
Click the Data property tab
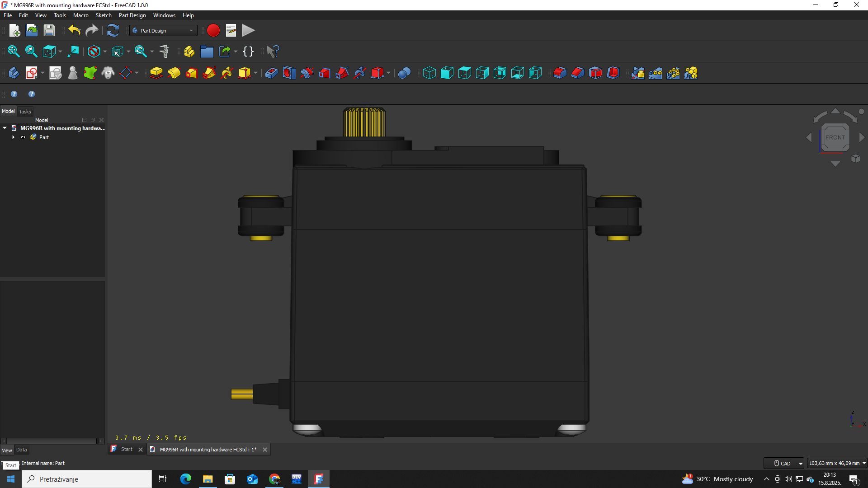click(21, 450)
